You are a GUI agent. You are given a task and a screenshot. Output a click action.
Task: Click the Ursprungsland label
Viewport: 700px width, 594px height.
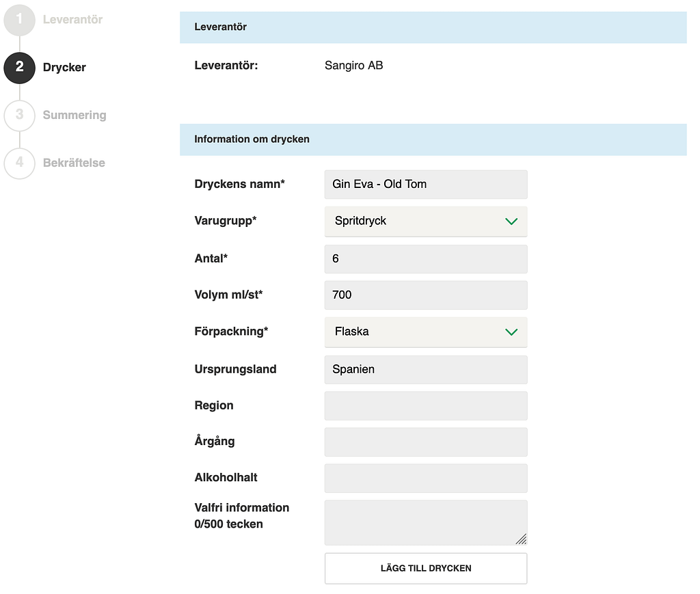click(235, 369)
